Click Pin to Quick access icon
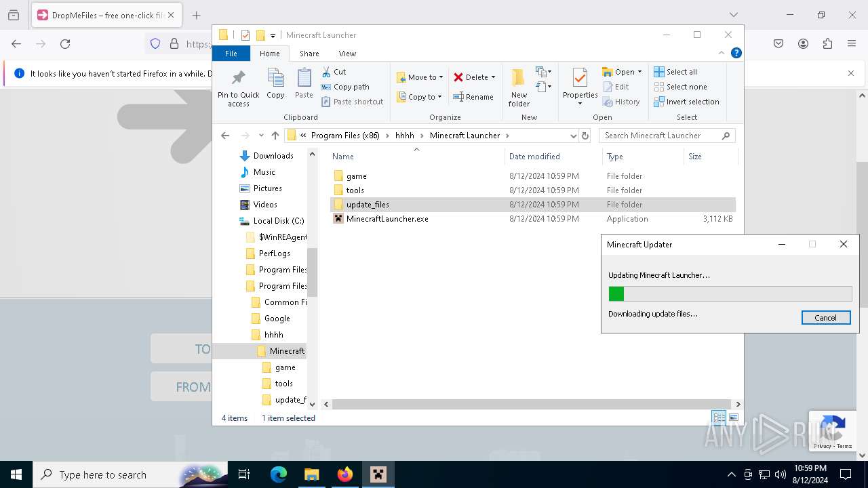This screenshot has width=868, height=488. coord(238,87)
